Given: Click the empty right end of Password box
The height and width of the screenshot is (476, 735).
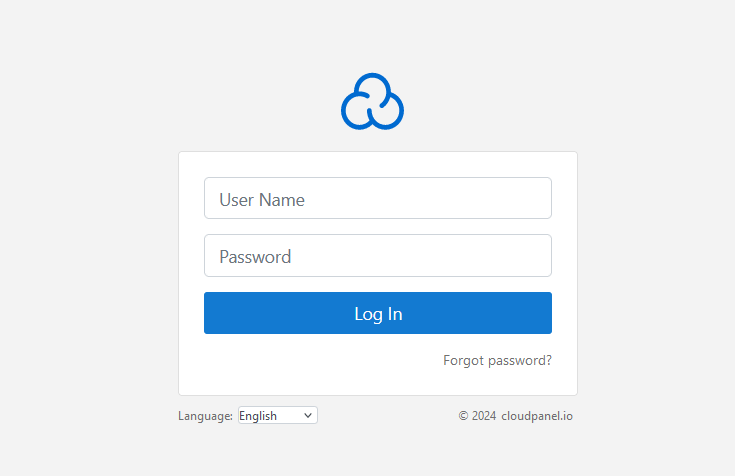Looking at the screenshot, I should point(516,256).
